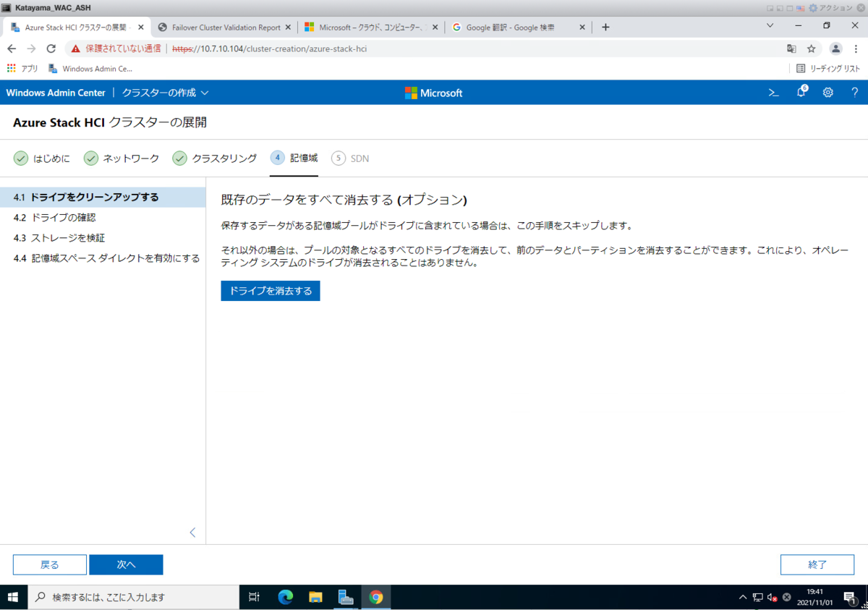Click the 終了 button
Screen dimensions: 868x610
click(x=817, y=564)
